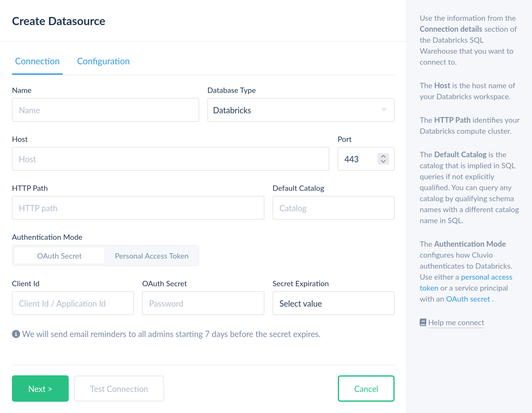Select OAuth Secret authentication mode
Image resolution: width=532 pixels, height=413 pixels.
(x=59, y=256)
